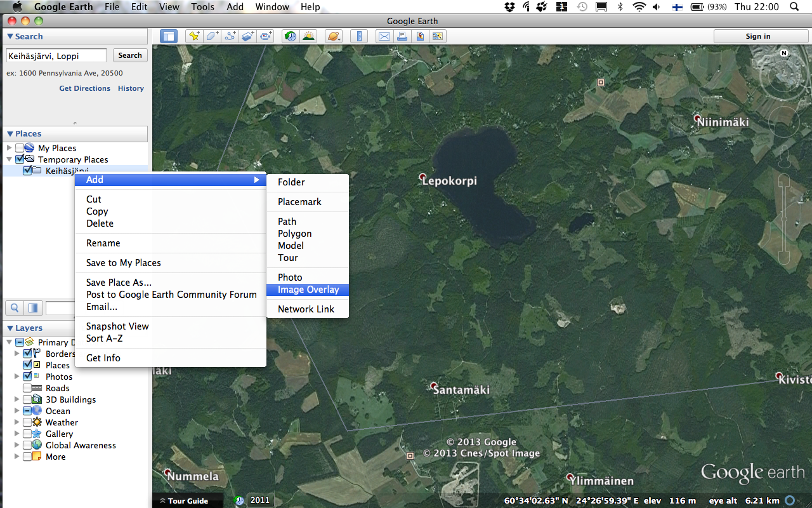Open the historical imagery 2011 date button
812x508 pixels.
(259, 500)
